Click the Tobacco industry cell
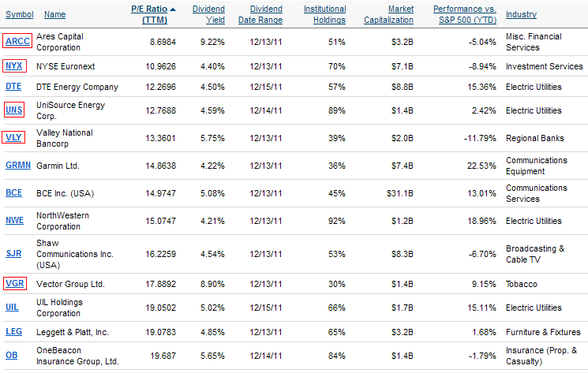The image size is (588, 373). coord(522,284)
